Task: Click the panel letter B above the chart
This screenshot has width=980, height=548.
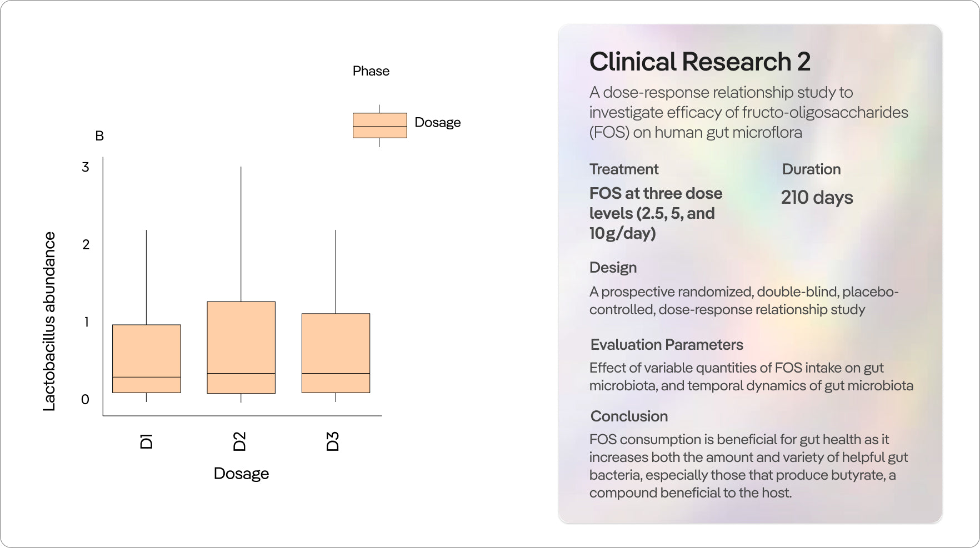Action: 99,136
